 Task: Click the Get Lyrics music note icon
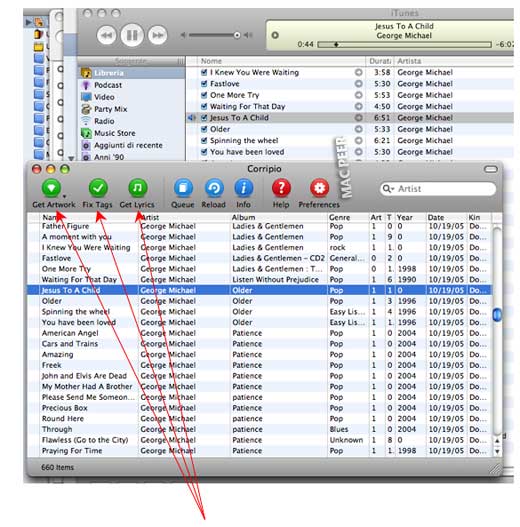138,188
